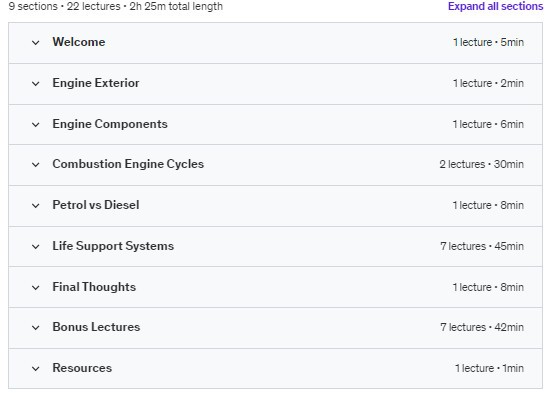This screenshot has width=547, height=393.
Task: Open the Life Support Systems title
Action: pos(113,246)
